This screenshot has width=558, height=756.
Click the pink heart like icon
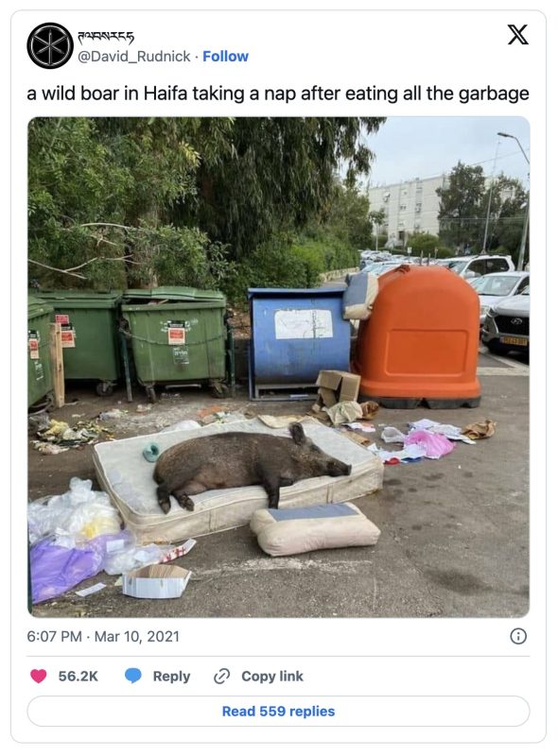pos(39,676)
